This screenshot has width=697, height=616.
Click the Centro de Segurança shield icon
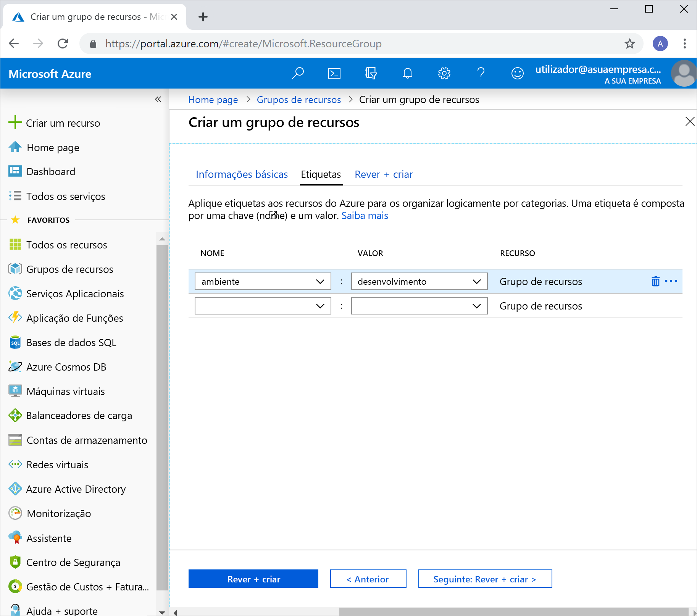(15, 562)
